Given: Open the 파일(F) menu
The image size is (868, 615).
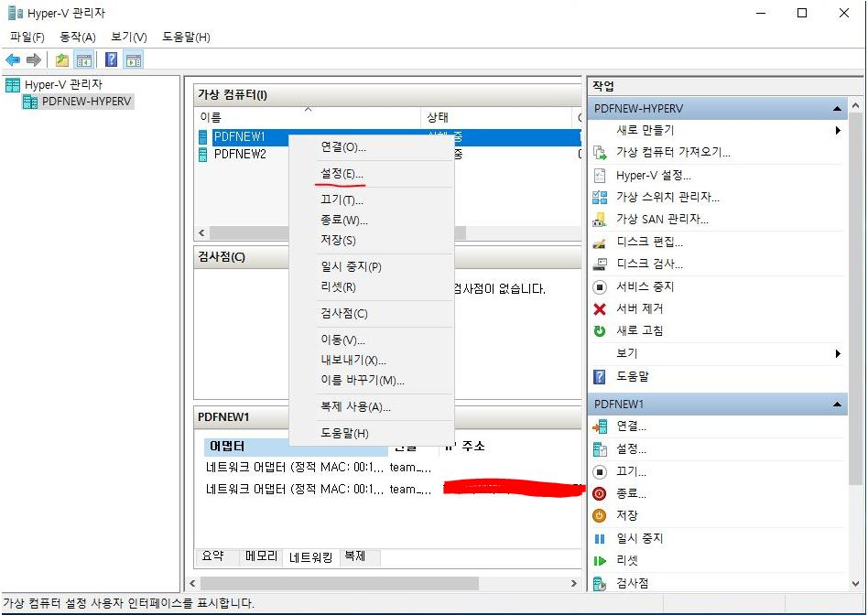Looking at the screenshot, I should 27,38.
